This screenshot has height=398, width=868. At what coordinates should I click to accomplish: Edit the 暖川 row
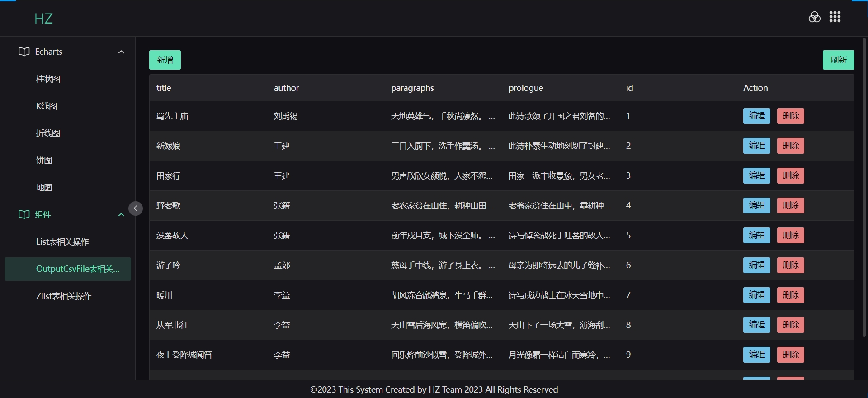757,295
